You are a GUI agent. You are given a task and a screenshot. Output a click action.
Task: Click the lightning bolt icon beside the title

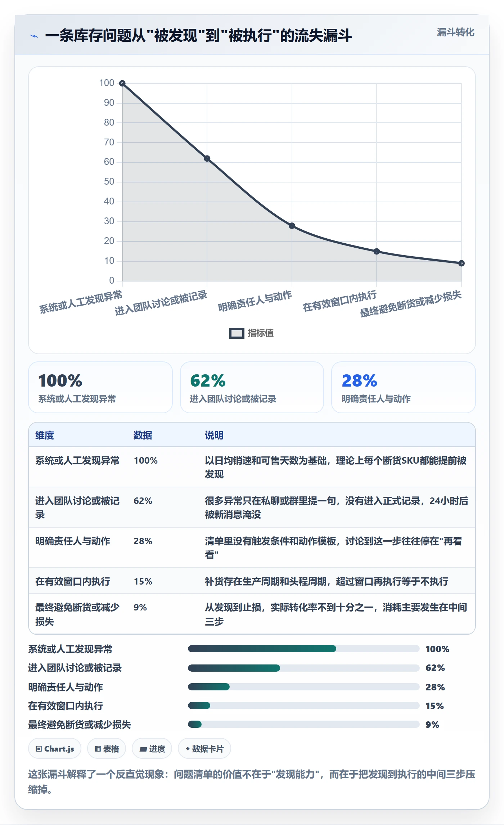pyautogui.click(x=34, y=36)
